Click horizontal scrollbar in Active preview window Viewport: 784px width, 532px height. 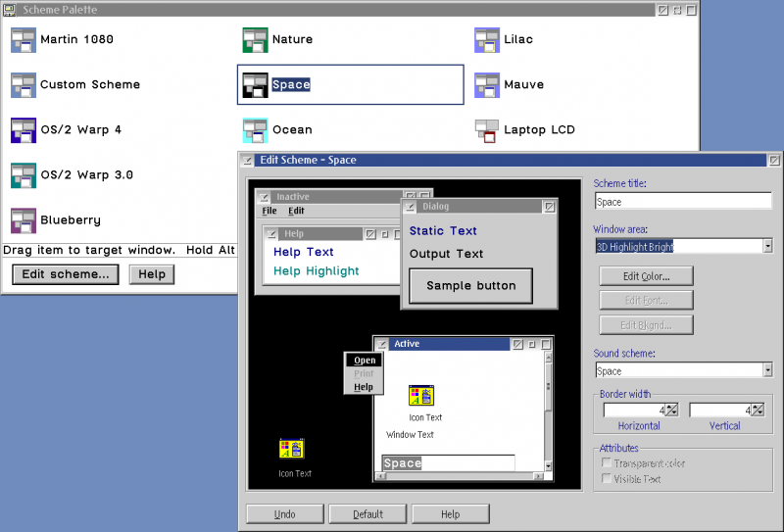(x=460, y=476)
